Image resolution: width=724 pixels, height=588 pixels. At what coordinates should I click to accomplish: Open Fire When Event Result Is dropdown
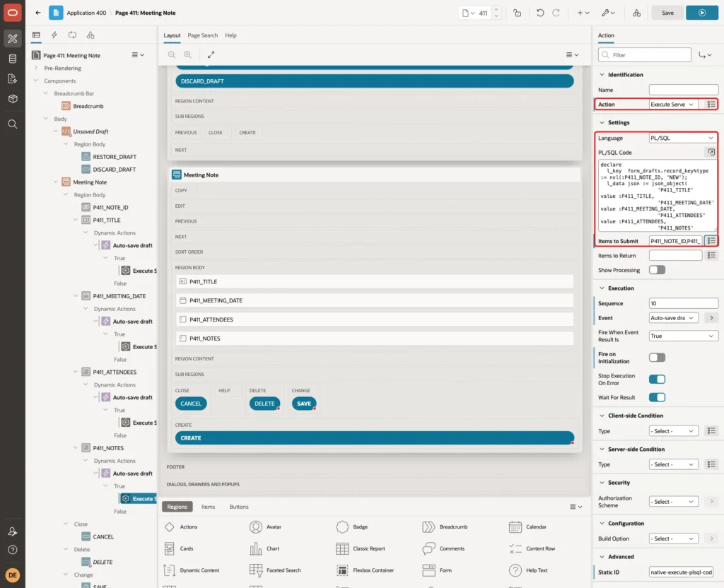[684, 336]
